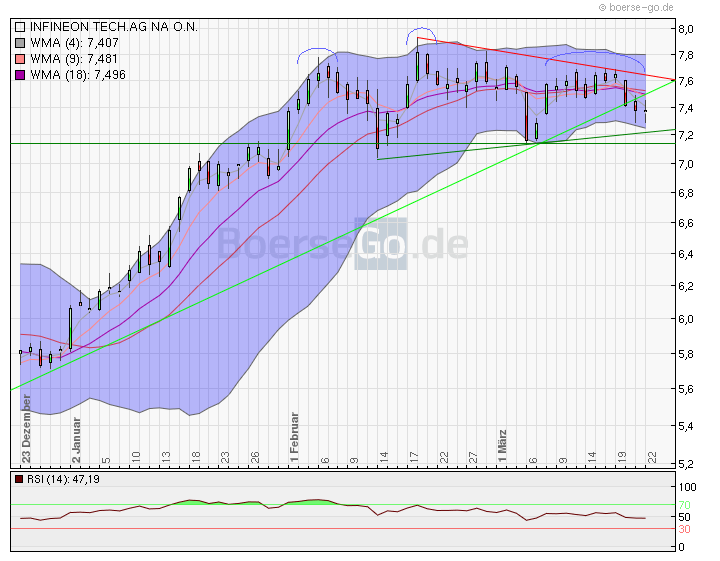Screen dimensions: 720x561
Task: Select the 'WMA (9): 7,481' legend text
Action: coord(74,59)
